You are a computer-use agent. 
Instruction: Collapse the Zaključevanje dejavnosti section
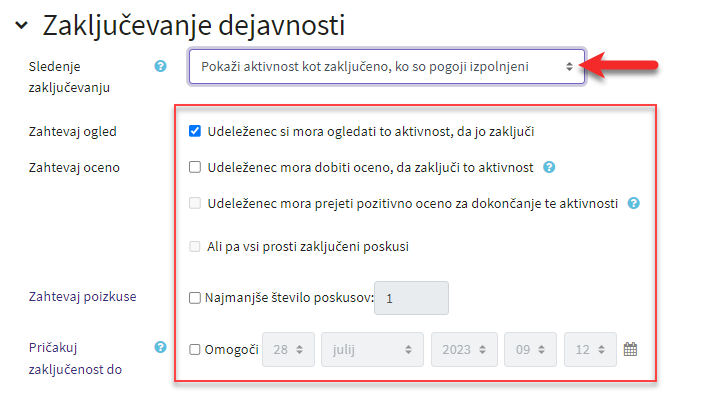coord(21,25)
